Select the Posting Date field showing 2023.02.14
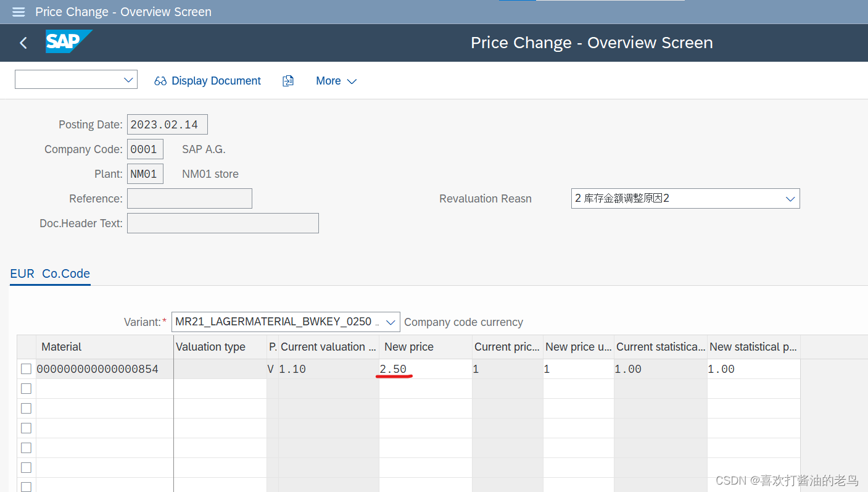The height and width of the screenshot is (492, 868). [167, 124]
